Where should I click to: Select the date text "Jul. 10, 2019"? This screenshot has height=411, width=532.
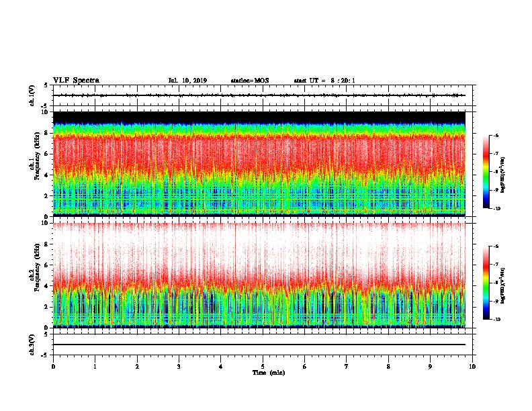pos(187,81)
